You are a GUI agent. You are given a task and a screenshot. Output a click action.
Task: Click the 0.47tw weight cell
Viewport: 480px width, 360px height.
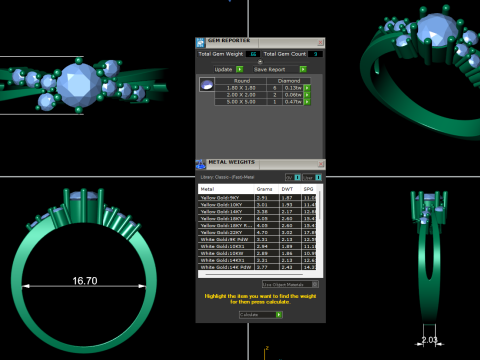point(293,102)
